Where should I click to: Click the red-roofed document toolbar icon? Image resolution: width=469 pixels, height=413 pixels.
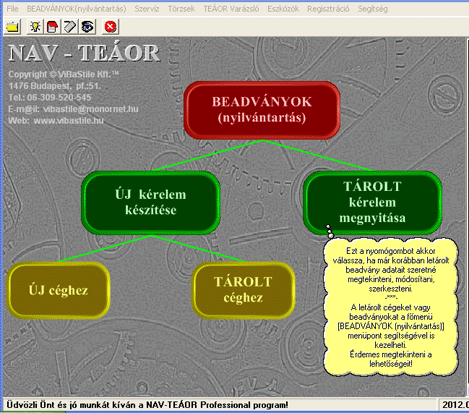(x=52, y=27)
